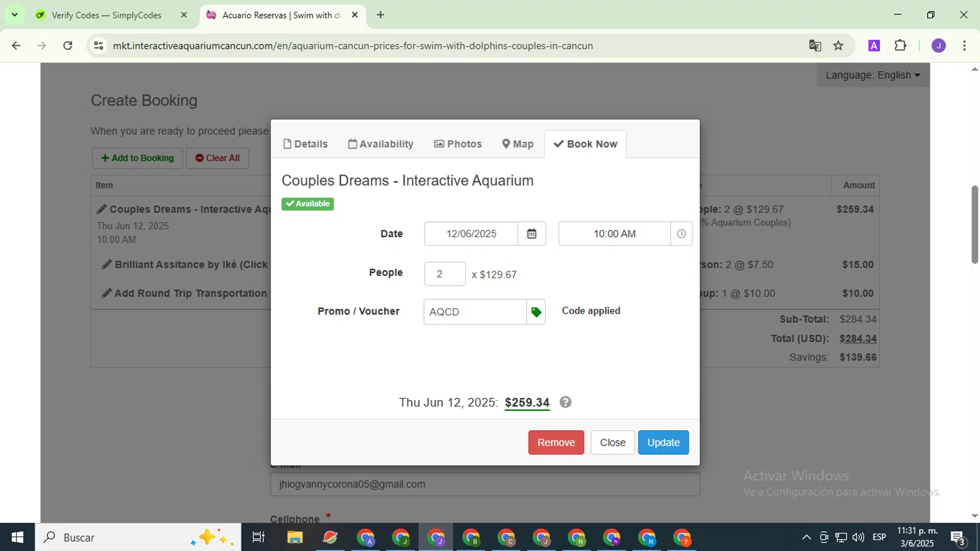Edit Couples Dreams booking item link
The width and height of the screenshot is (980, 551).
pyautogui.click(x=184, y=209)
